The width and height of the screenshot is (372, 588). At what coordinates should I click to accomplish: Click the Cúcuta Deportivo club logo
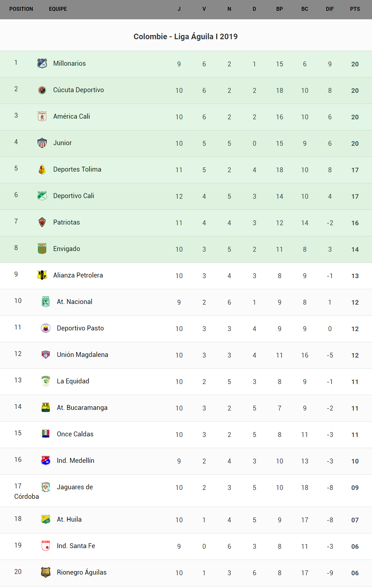pos(42,90)
